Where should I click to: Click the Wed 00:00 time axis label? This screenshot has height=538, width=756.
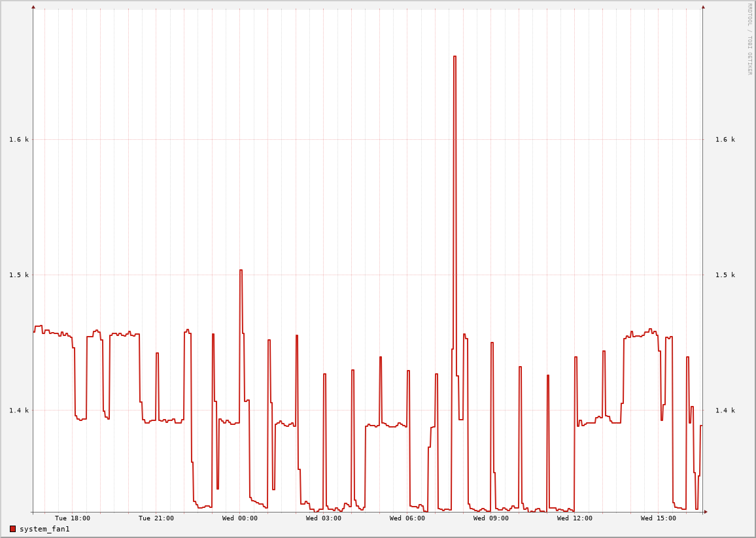tap(240, 518)
